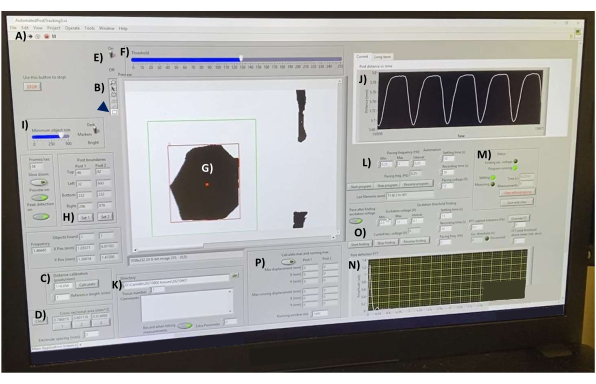Image resolution: width=596 pixels, height=384 pixels.
Task: Click cross-sectional area button 1
Action: (x=62, y=326)
